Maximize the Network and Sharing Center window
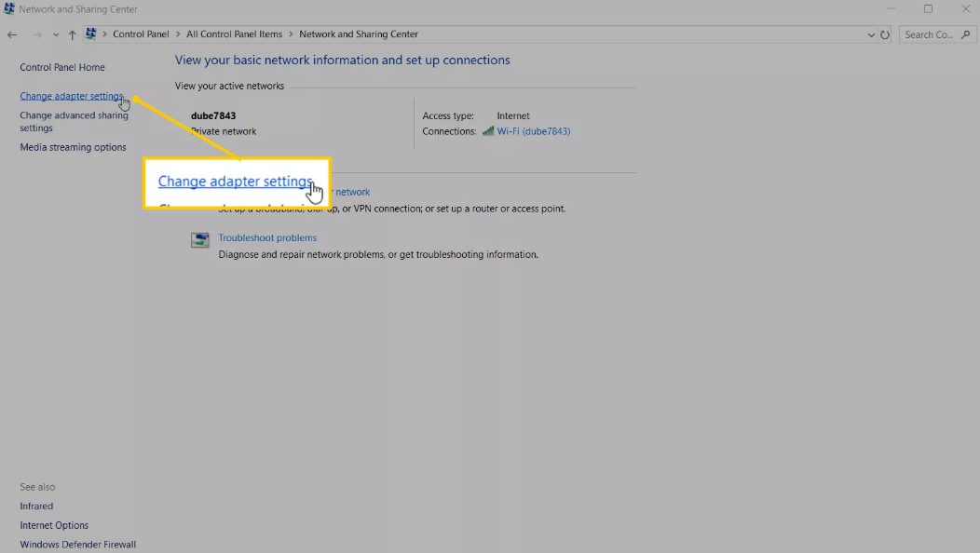 click(x=928, y=8)
